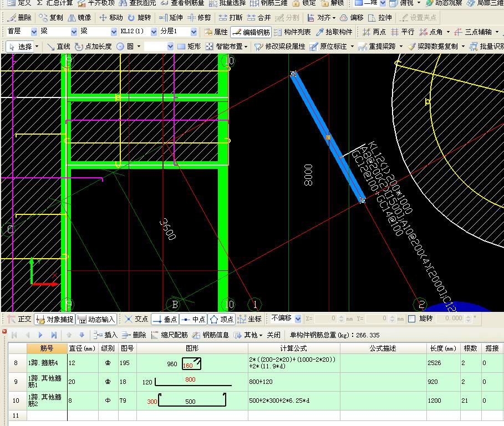
Task: Click the 删除 (delete) tool in the edit toolbar
Action: point(19,18)
